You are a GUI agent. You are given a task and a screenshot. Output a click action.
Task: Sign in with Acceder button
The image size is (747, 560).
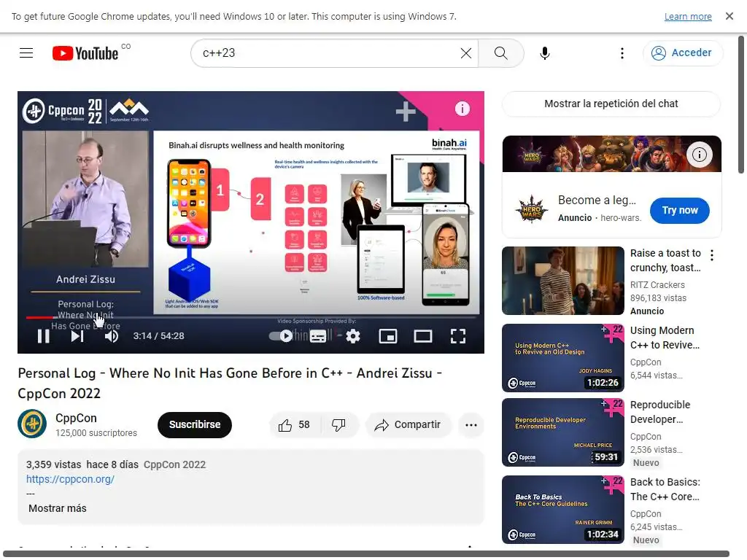[x=682, y=52]
